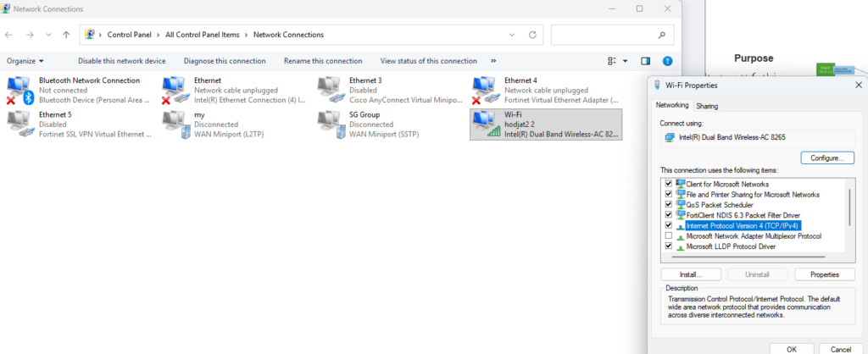Open the recent locations dropdown arrow
Screen dimensions: 868x354
point(48,34)
